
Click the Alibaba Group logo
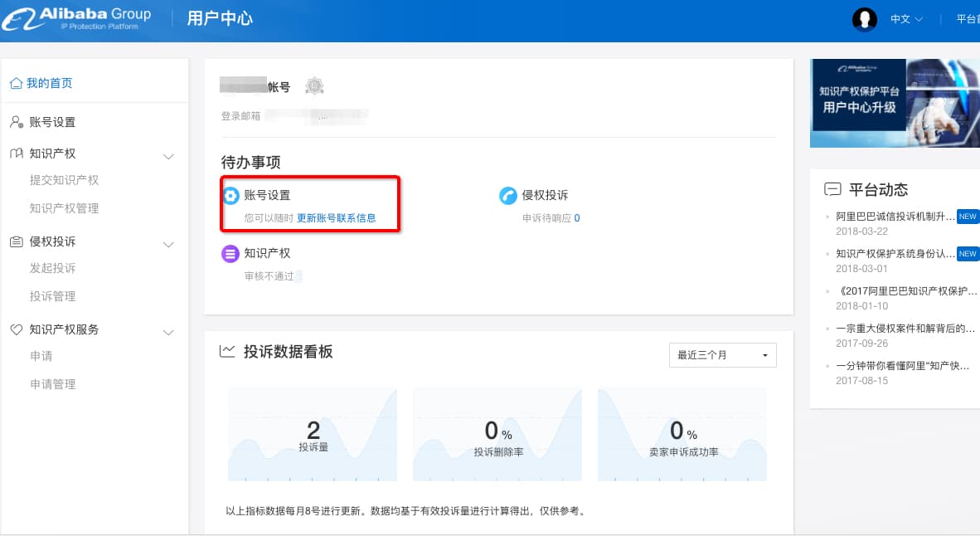tap(78, 18)
